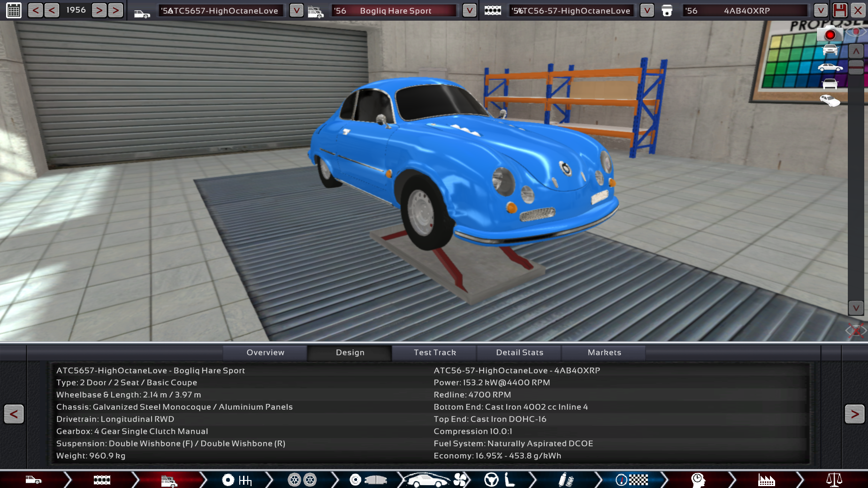Save the design with floppy disk icon
The width and height of the screenshot is (868, 488).
pyautogui.click(x=840, y=10)
